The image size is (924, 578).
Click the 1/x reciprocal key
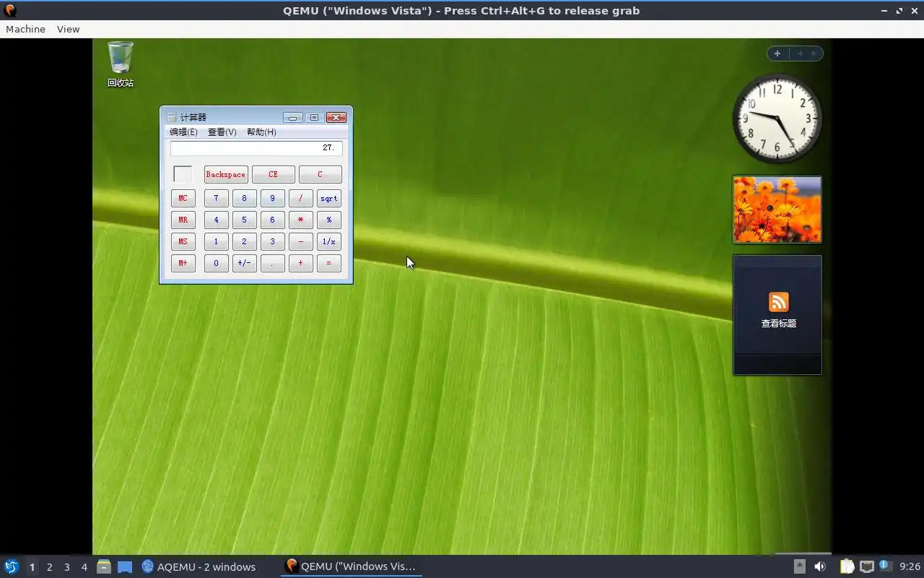(x=328, y=241)
